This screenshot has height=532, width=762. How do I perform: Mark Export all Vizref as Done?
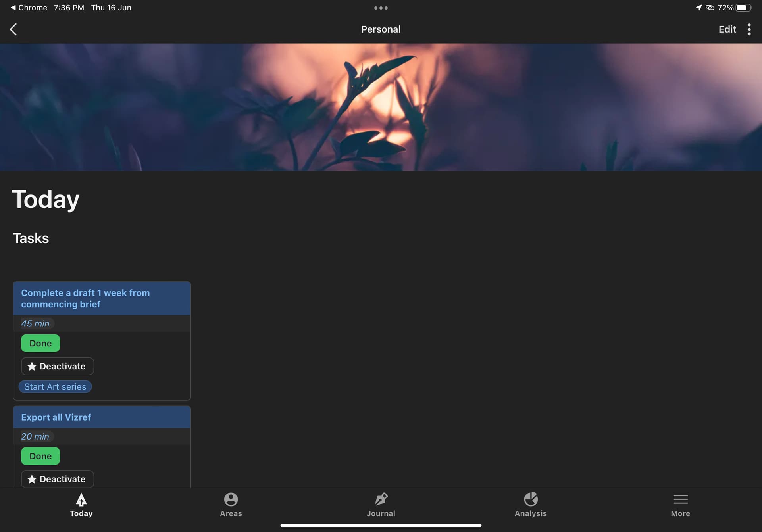[40, 456]
